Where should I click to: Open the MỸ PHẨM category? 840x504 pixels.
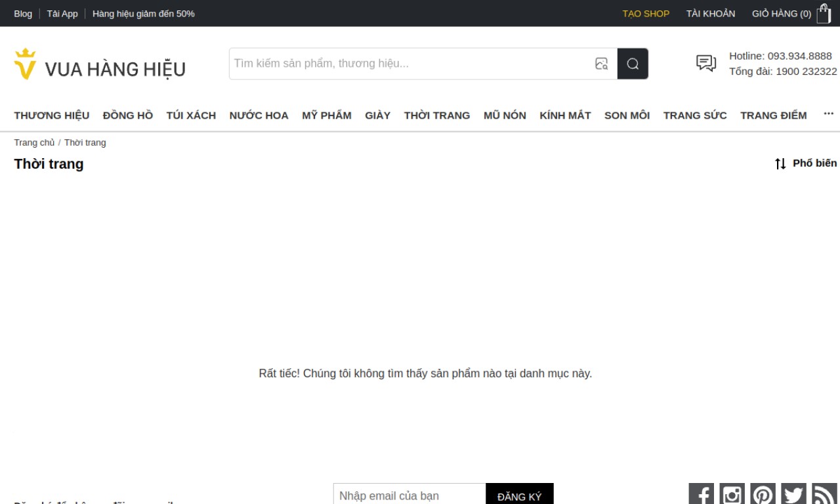pyautogui.click(x=327, y=115)
